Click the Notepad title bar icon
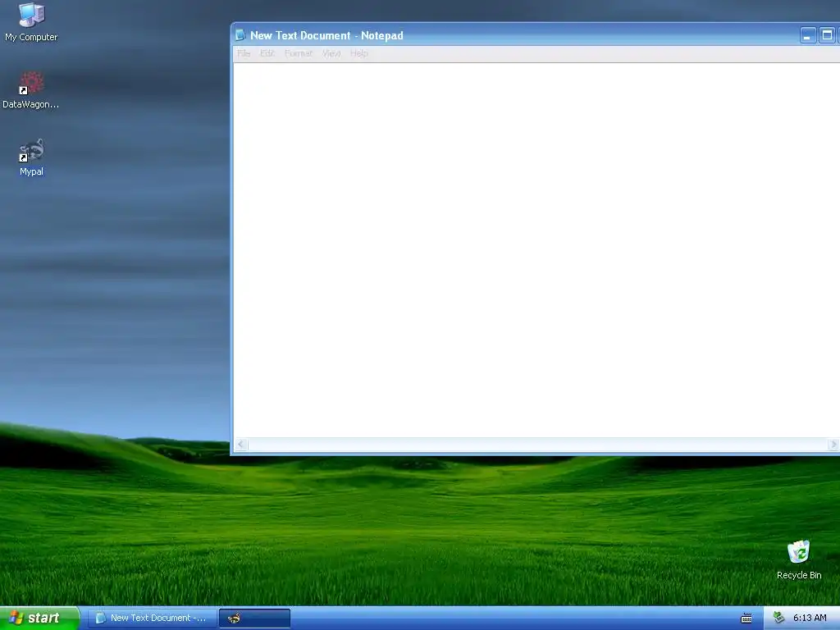840x630 pixels. pos(240,35)
